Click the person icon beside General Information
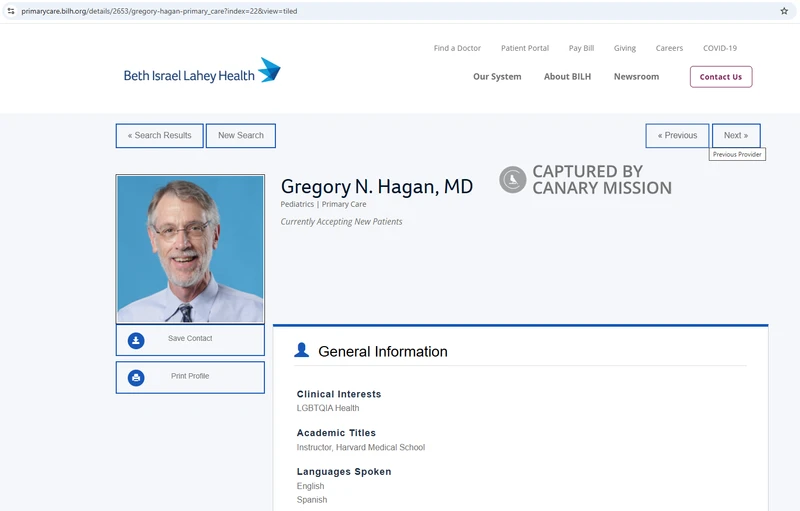The width and height of the screenshot is (800, 511). 302,350
